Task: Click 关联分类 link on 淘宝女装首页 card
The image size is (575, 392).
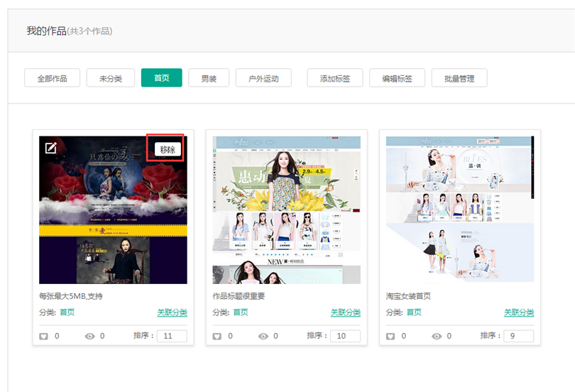Action: [x=519, y=312]
